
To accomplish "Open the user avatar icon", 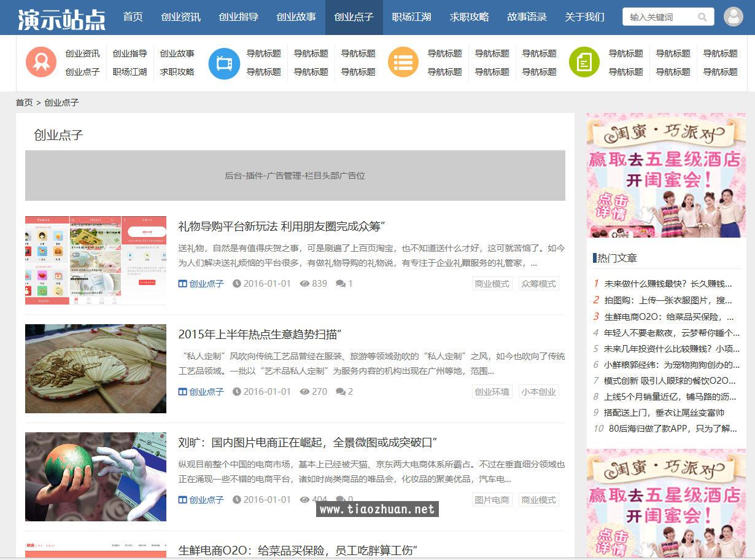I will pos(733,17).
